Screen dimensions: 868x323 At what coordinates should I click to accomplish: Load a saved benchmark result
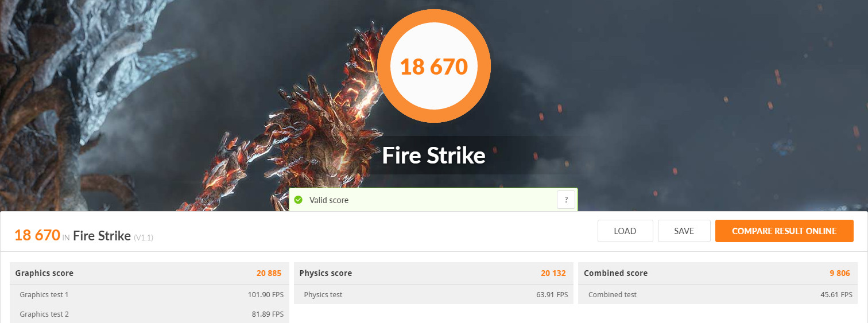625,231
